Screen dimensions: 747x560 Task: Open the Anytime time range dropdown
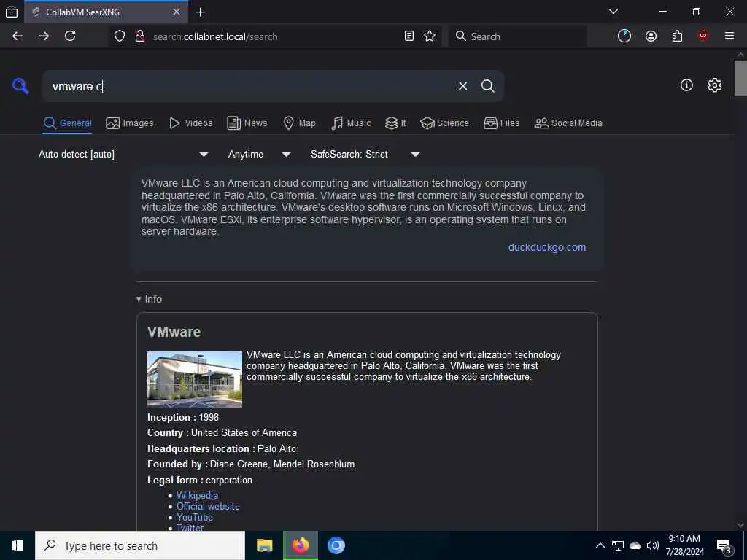point(259,155)
